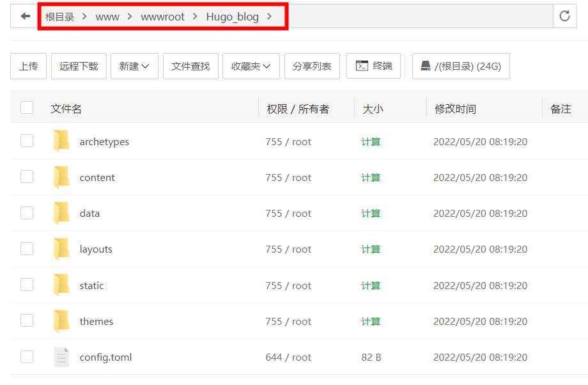Image resolution: width=588 pixels, height=385 pixels.
Task: Check the static row checkbox
Action: point(27,285)
